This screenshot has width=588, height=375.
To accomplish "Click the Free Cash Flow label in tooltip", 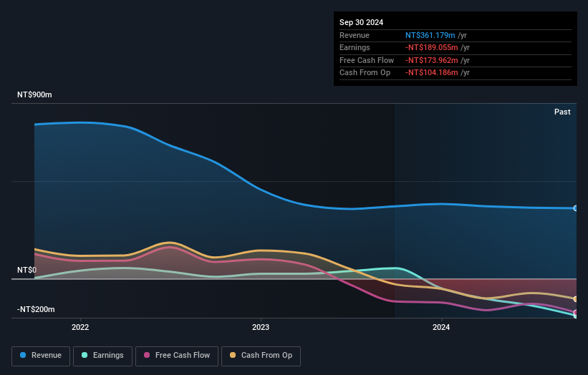I will click(367, 60).
